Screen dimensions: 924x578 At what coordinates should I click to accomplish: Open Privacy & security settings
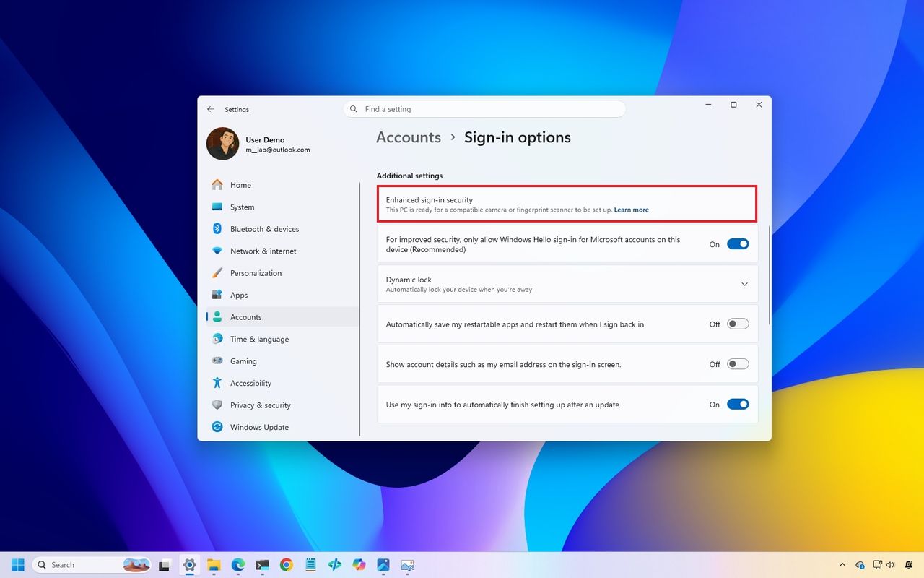[x=282, y=405]
